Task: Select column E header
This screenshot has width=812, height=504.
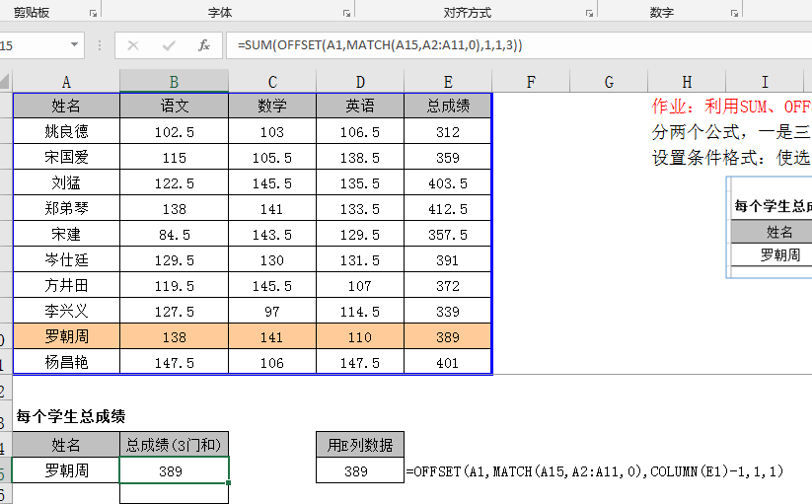Action: tap(448, 81)
